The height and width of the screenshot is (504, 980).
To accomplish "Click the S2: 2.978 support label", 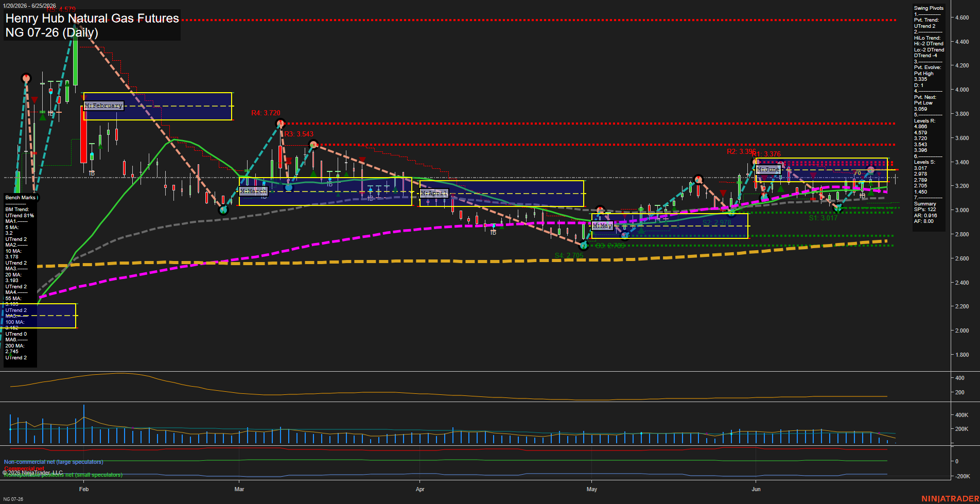I will point(717,223).
